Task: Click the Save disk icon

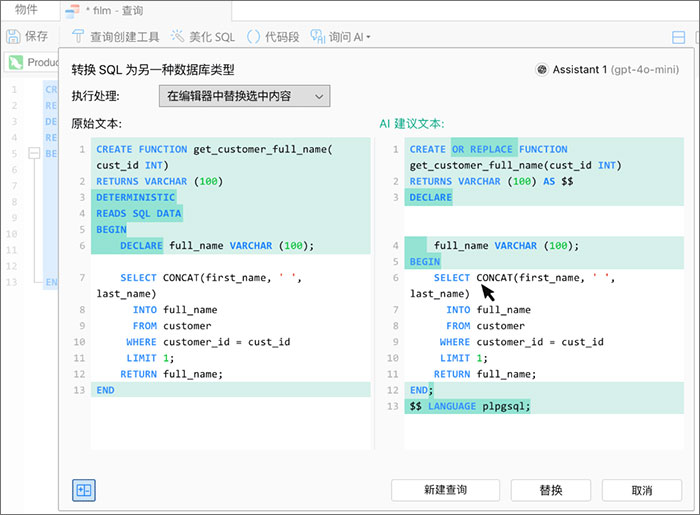Action: point(13,37)
